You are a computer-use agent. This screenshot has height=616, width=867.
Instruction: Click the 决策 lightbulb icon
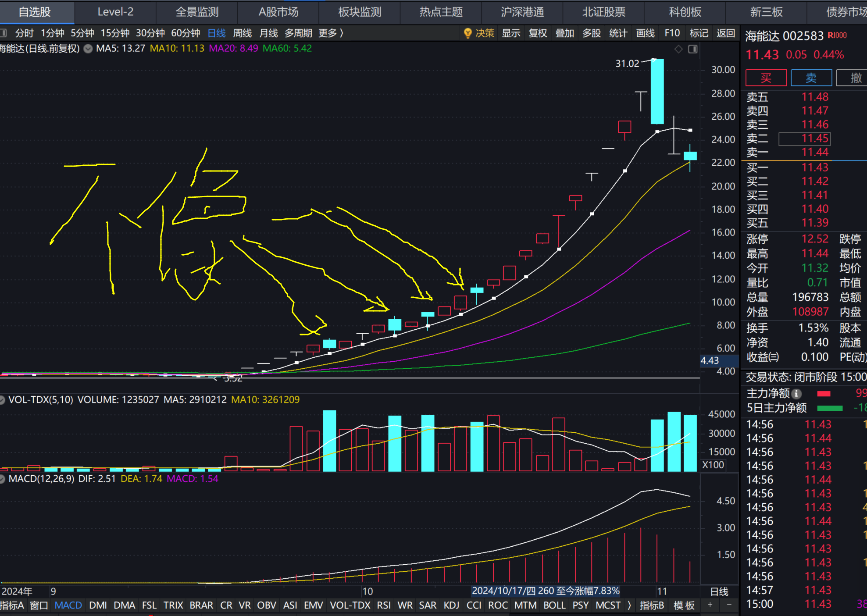click(467, 33)
